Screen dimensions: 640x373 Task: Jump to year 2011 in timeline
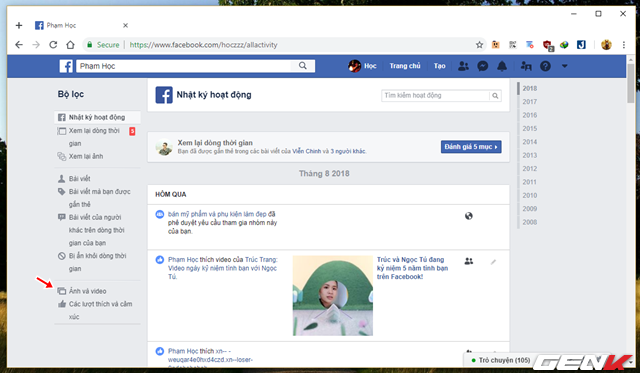click(529, 182)
